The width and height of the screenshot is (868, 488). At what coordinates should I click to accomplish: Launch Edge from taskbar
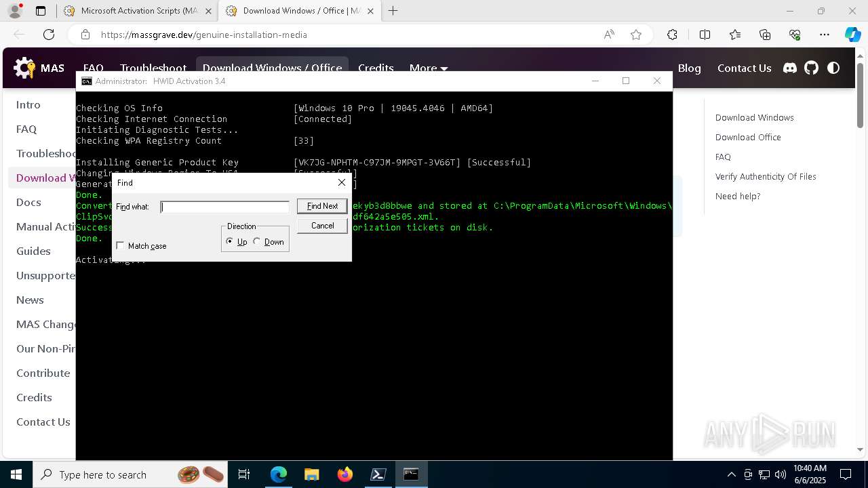pyautogui.click(x=279, y=474)
